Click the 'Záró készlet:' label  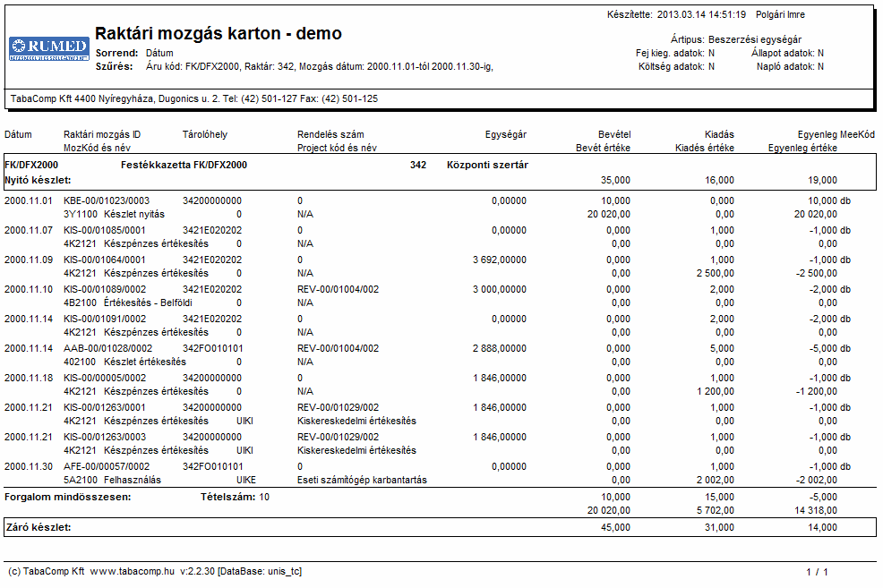tap(39, 527)
